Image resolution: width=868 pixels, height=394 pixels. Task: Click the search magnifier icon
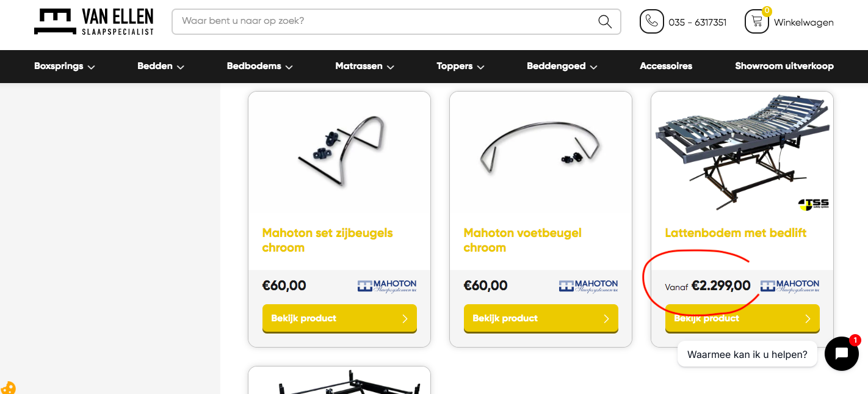(x=605, y=22)
